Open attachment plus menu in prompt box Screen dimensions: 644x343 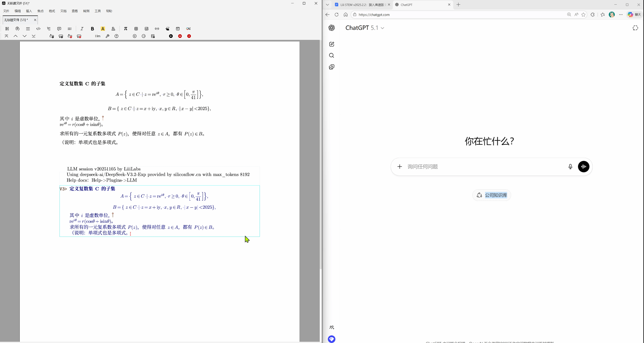click(x=400, y=167)
